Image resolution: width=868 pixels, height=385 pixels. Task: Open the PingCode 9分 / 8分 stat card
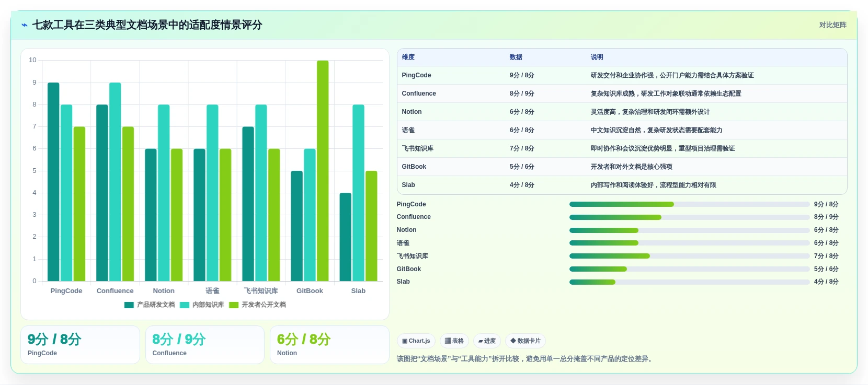tap(80, 345)
